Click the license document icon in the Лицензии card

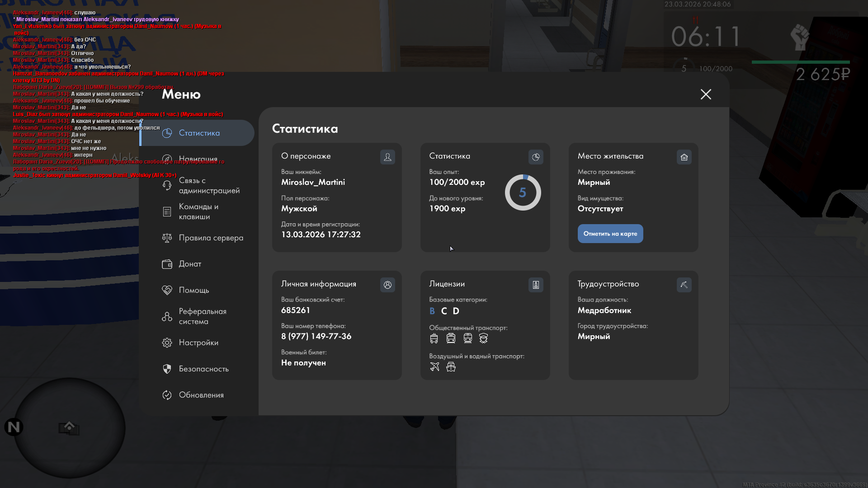[x=536, y=285]
